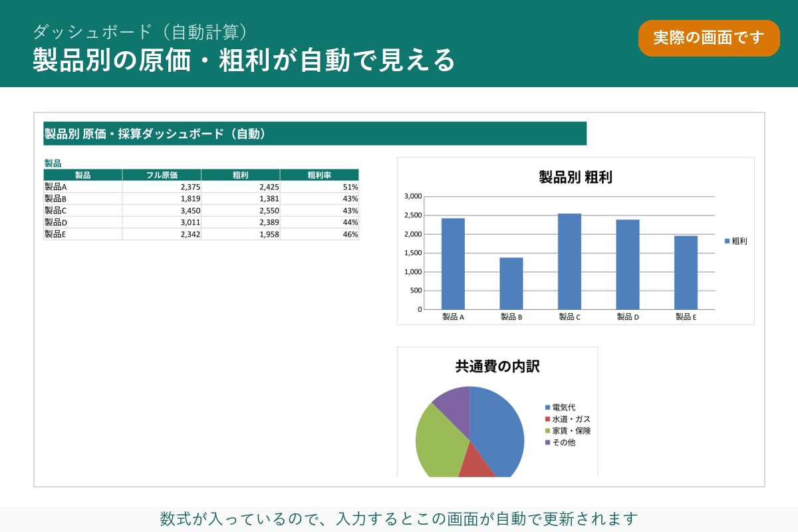Click the 製品C row label cell
798x532 pixels.
(83, 210)
